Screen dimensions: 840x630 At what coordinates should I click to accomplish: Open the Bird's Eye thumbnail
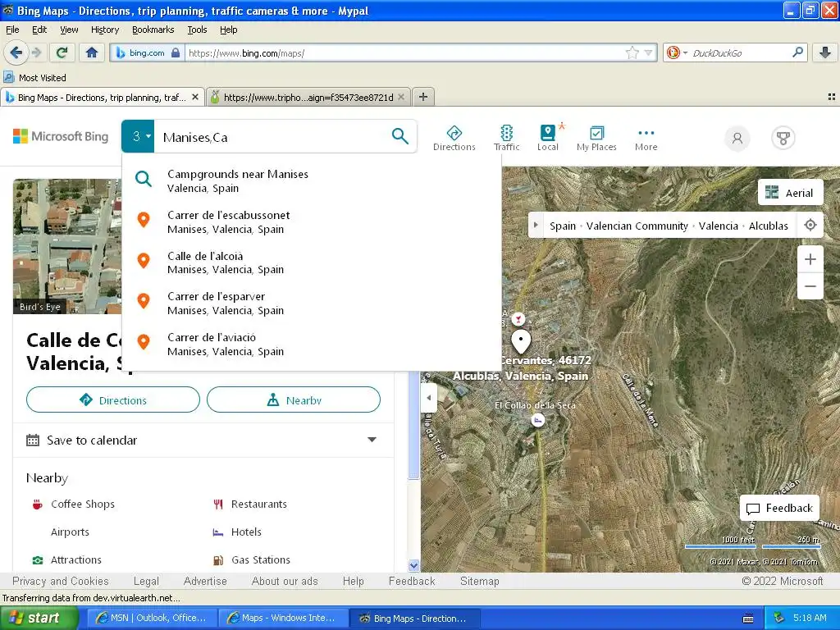(67, 246)
